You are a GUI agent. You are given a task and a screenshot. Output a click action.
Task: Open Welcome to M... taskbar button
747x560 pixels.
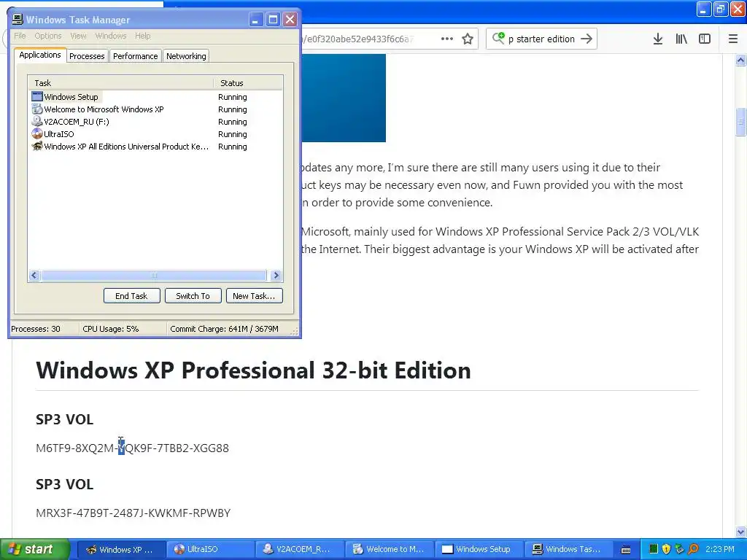[x=390, y=550]
